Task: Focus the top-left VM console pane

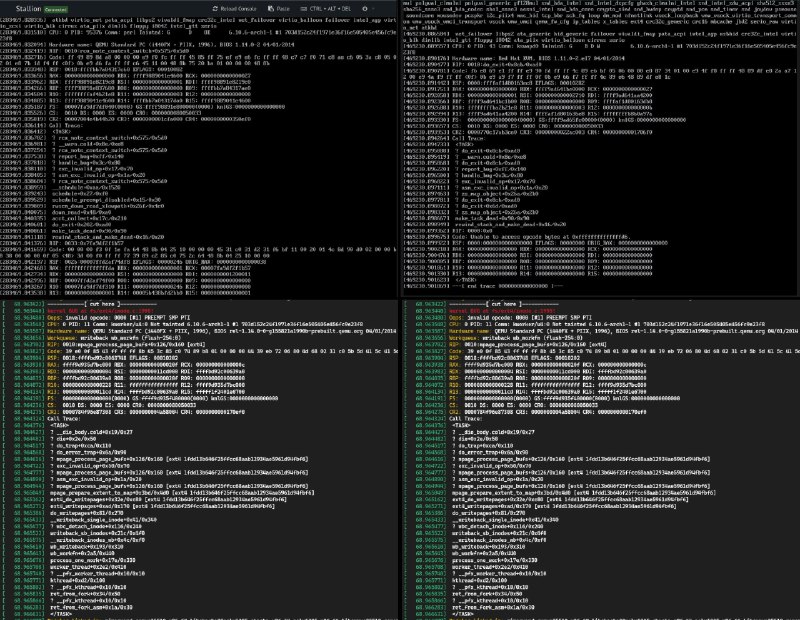Action: (200, 150)
